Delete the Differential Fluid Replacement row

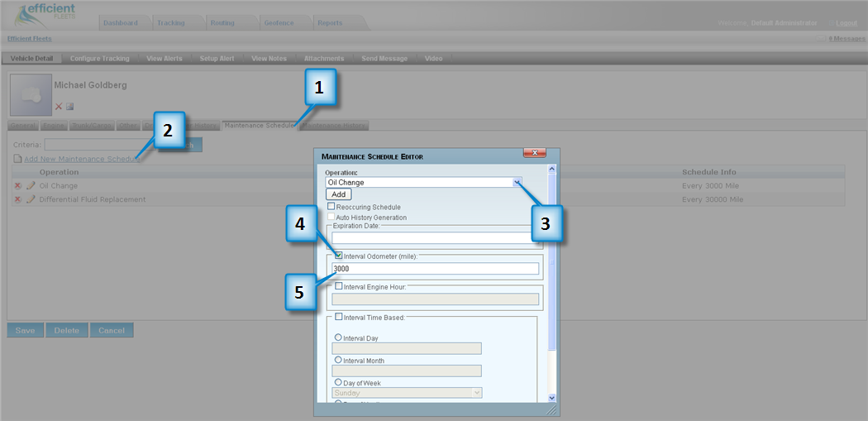[17, 199]
